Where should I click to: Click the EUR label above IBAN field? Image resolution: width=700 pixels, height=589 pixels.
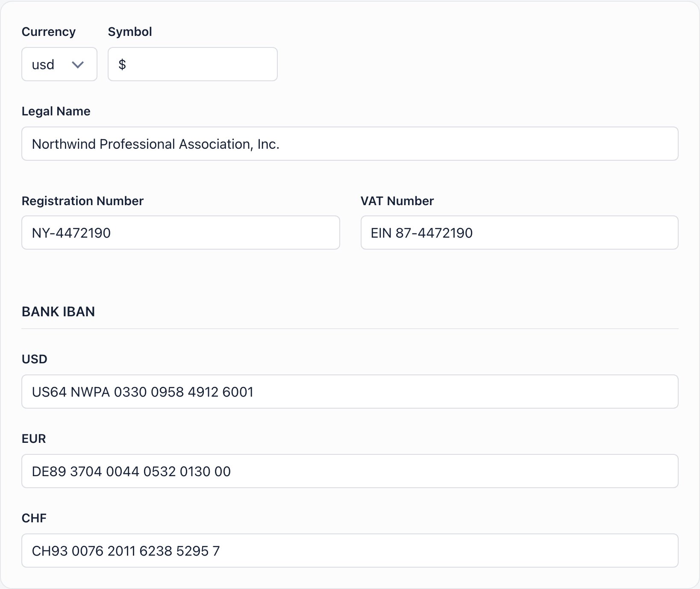coord(34,439)
